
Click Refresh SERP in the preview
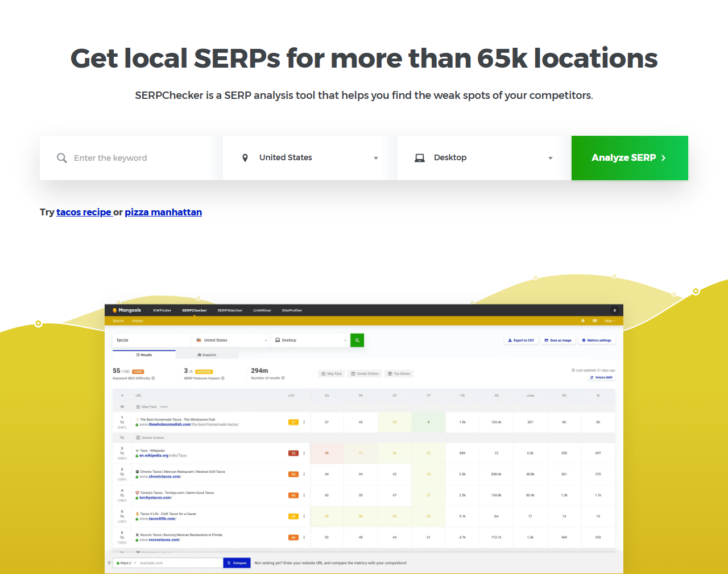click(x=602, y=377)
